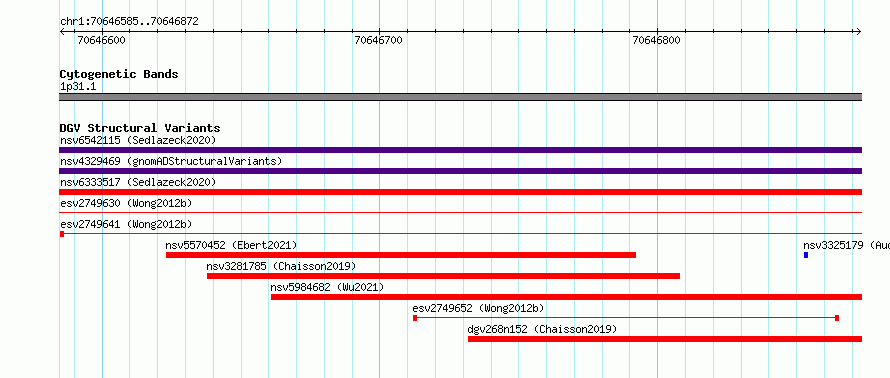Click the DGV Structural Variants track title
The image size is (890, 378).
pyautogui.click(x=140, y=128)
